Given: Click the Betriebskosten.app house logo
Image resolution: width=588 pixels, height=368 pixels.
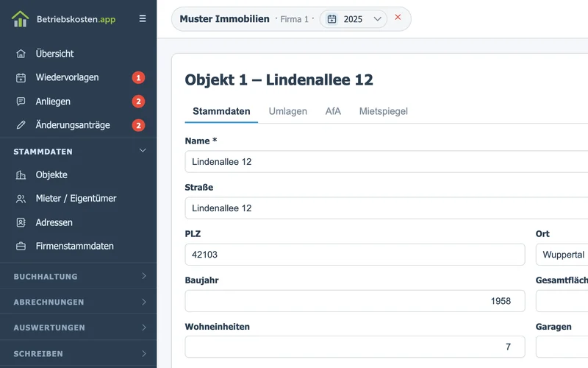Looking at the screenshot, I should (x=21, y=19).
